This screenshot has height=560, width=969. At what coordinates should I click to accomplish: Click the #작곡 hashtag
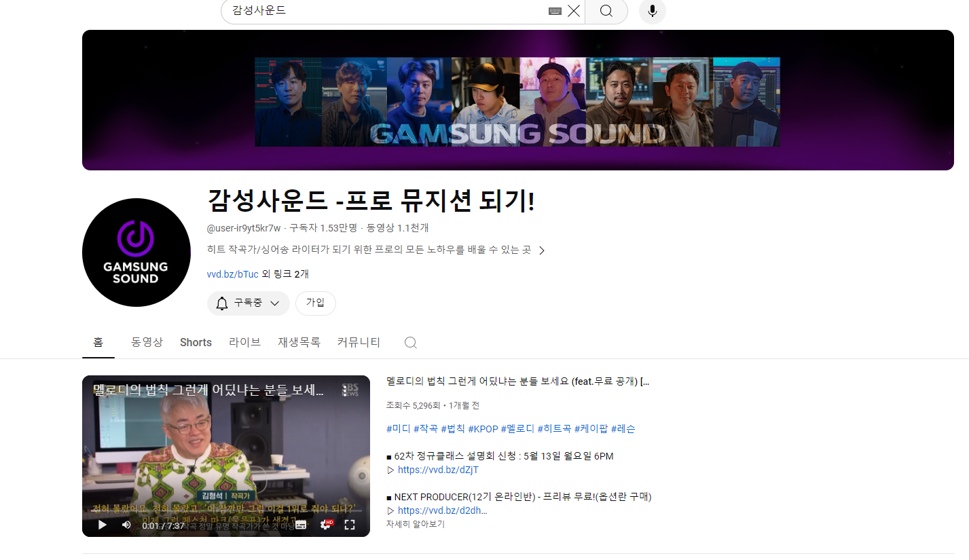[426, 429]
